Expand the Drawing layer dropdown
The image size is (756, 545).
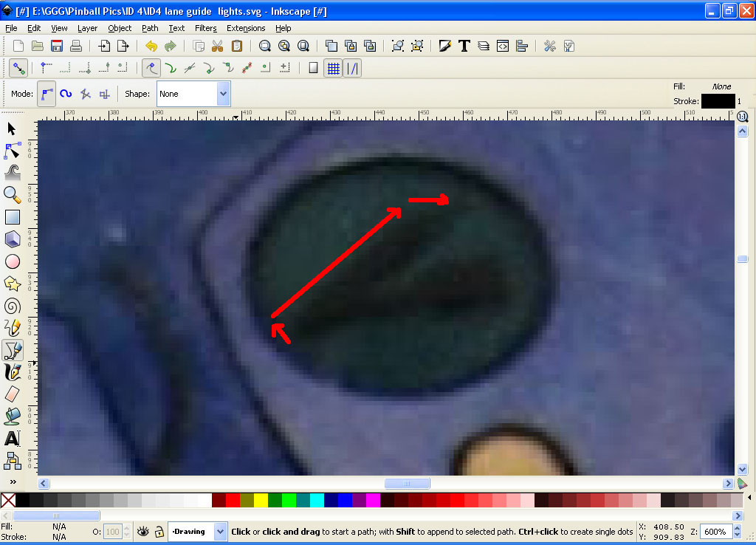(x=220, y=531)
